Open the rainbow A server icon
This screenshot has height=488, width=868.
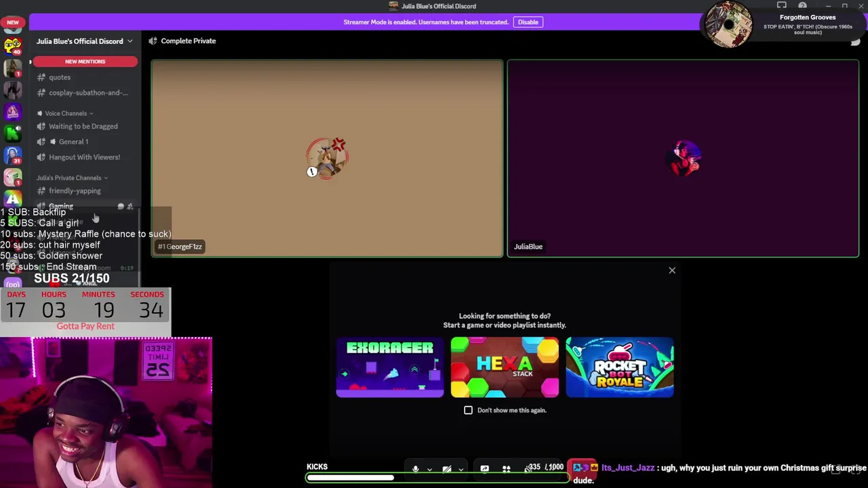pyautogui.click(x=12, y=199)
